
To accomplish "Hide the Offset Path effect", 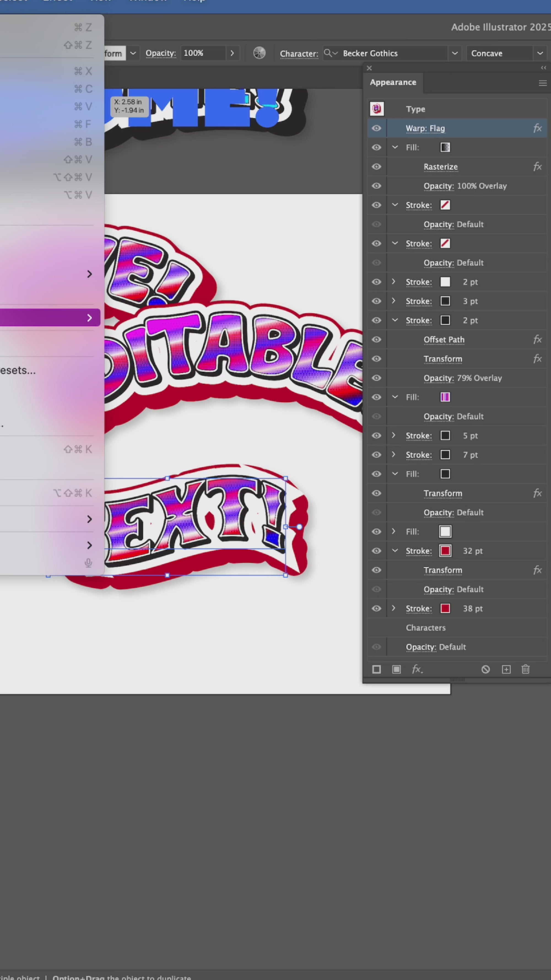I will coord(376,339).
